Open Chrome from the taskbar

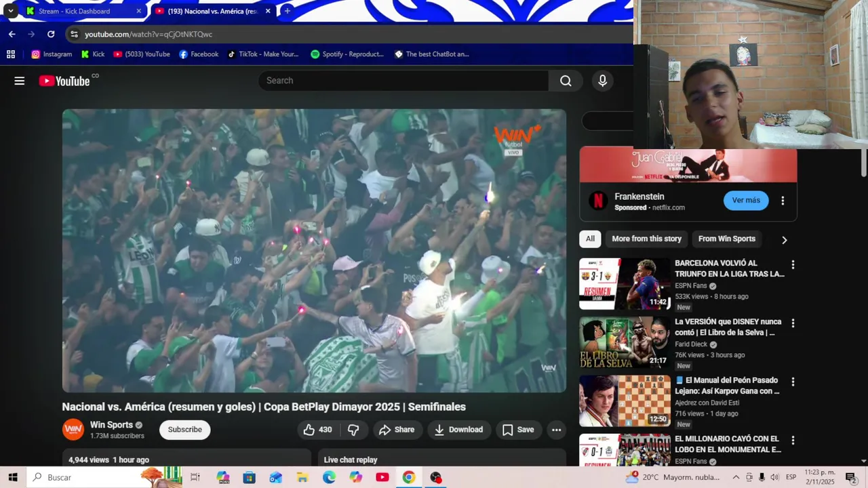(x=408, y=477)
